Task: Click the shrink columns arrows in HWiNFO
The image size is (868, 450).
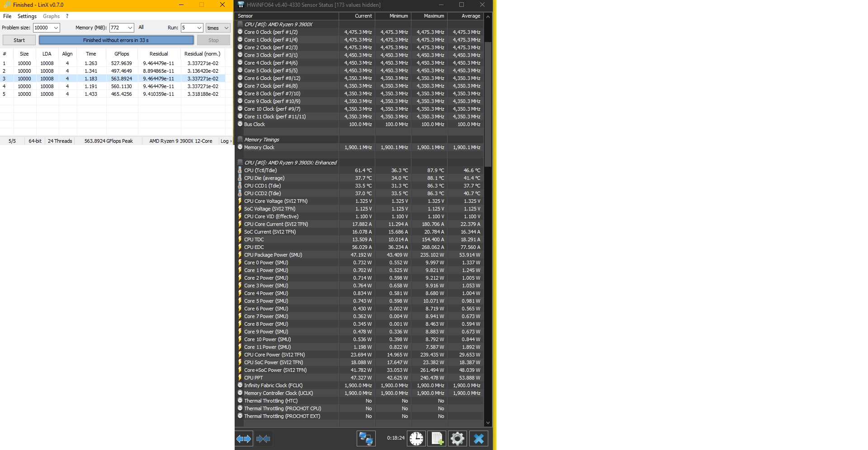Action: click(263, 439)
